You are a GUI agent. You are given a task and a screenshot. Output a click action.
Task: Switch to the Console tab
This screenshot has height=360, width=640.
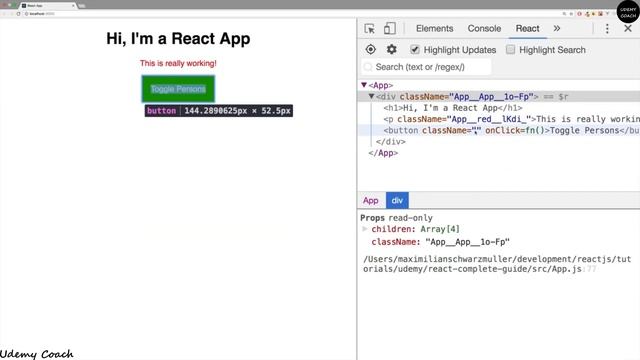point(484,29)
